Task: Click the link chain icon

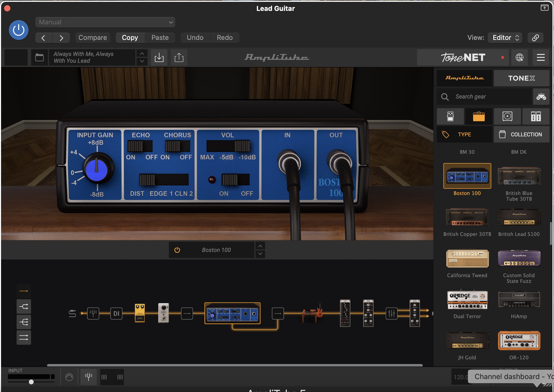Action: click(536, 38)
